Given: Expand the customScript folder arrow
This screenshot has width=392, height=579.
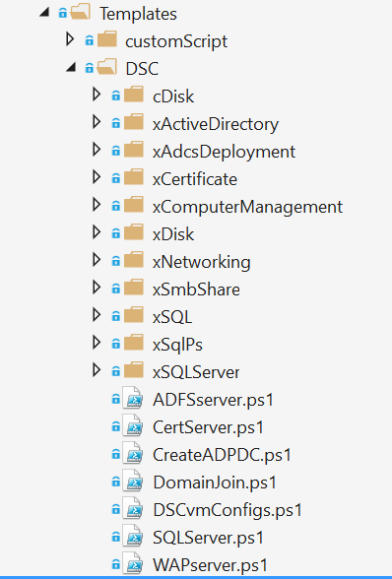Looking at the screenshot, I should 70,39.
